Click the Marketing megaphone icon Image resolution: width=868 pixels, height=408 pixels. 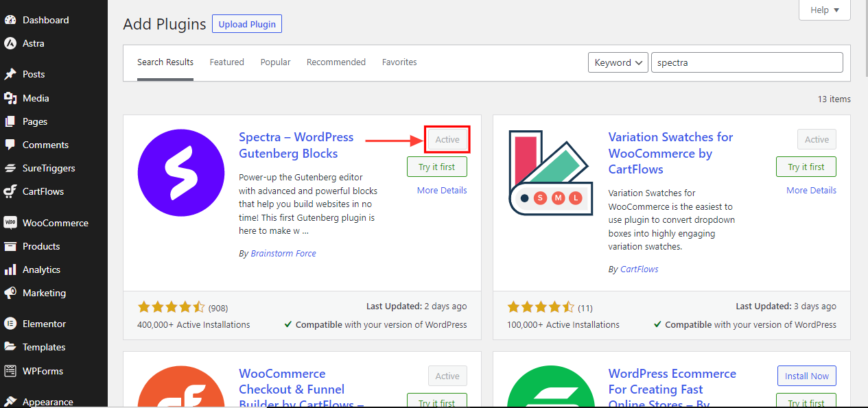(10, 293)
